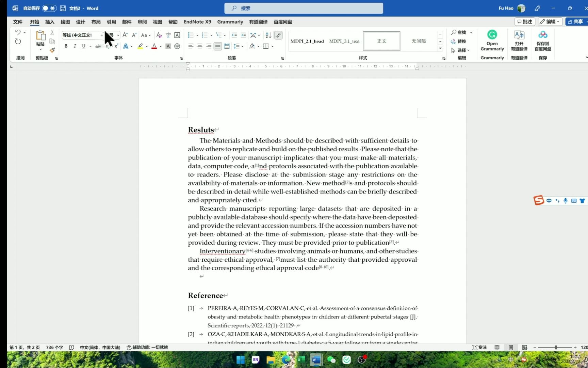Open the font color dropdown arrow
This screenshot has width=588, height=368.
[x=160, y=46]
